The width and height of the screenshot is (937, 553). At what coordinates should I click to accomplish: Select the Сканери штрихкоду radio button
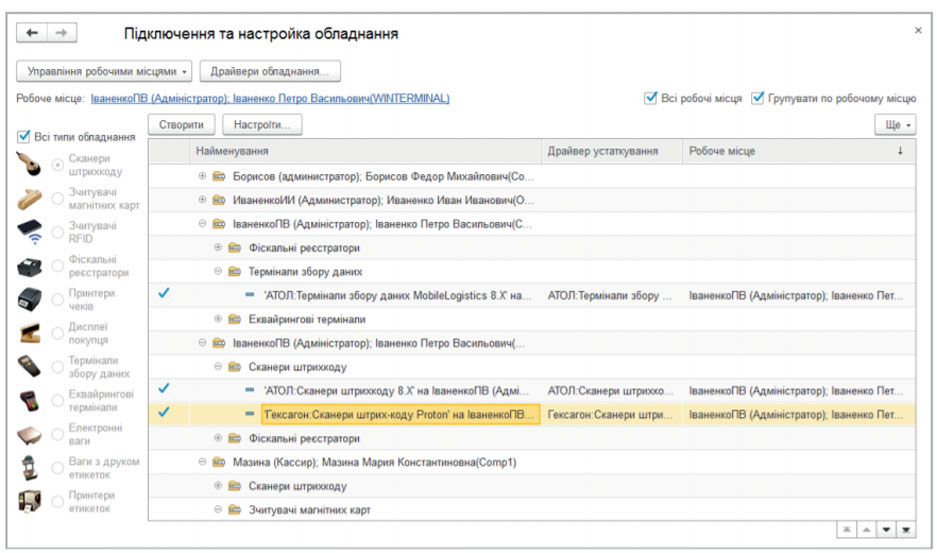click(x=57, y=164)
